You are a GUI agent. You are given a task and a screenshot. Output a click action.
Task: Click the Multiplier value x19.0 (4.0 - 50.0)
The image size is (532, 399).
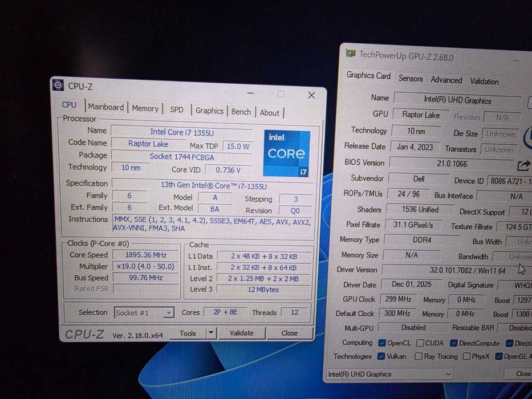pos(145,266)
